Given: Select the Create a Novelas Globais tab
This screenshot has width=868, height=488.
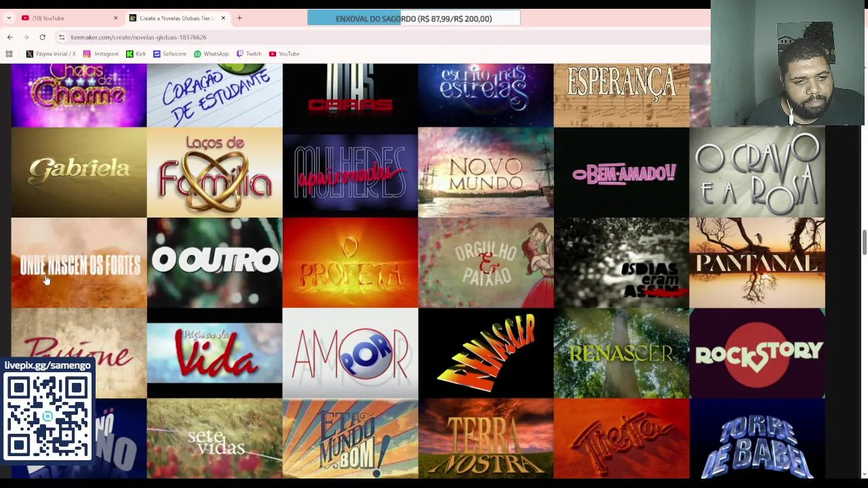Looking at the screenshot, I should point(176,18).
